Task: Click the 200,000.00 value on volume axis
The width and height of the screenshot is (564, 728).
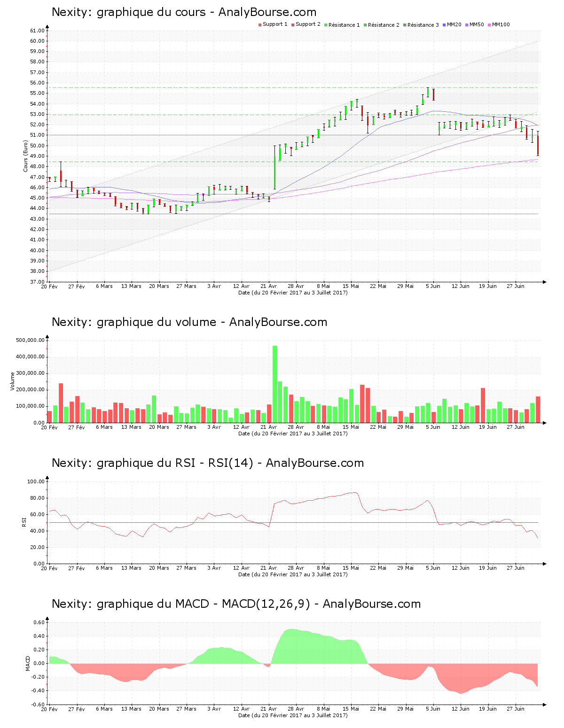Action: (x=30, y=390)
